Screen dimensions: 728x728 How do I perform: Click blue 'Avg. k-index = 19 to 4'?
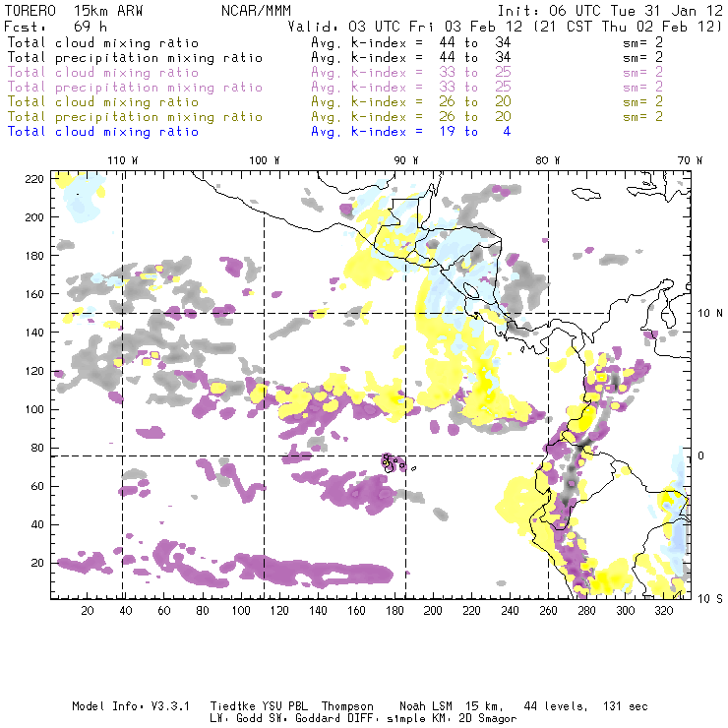point(411,132)
